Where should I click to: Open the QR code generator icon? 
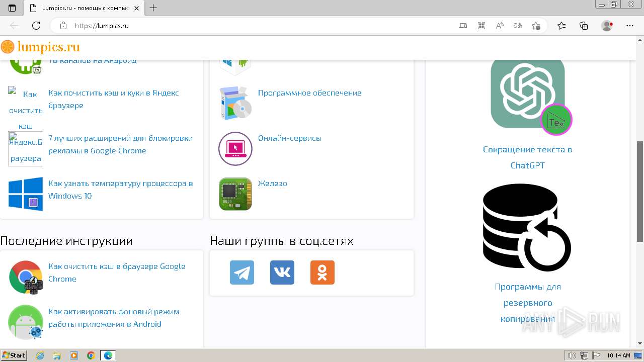tap(481, 26)
